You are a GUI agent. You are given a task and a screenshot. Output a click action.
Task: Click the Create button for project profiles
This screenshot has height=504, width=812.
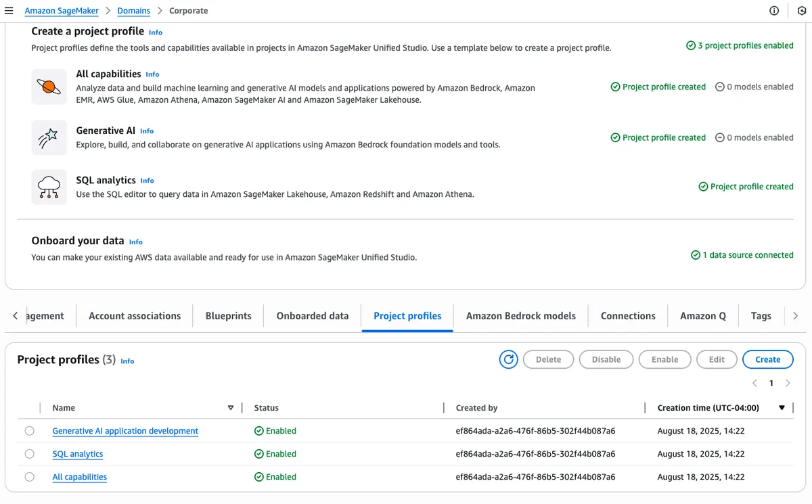tap(768, 359)
